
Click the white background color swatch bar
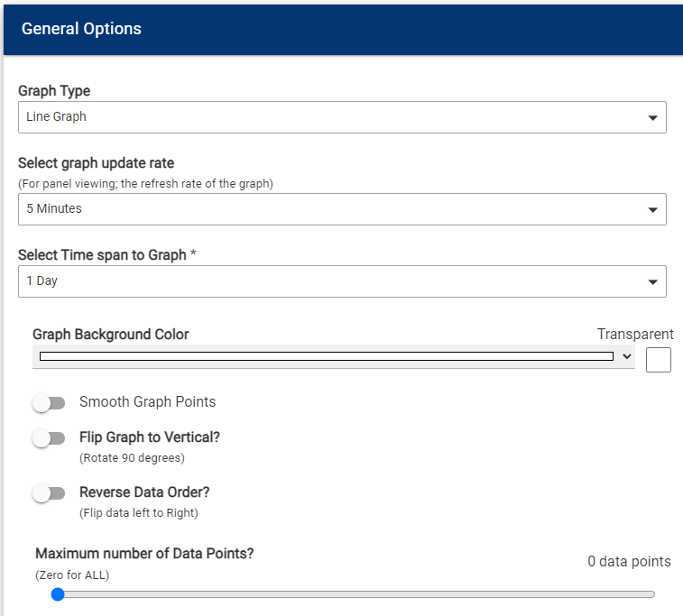327,356
